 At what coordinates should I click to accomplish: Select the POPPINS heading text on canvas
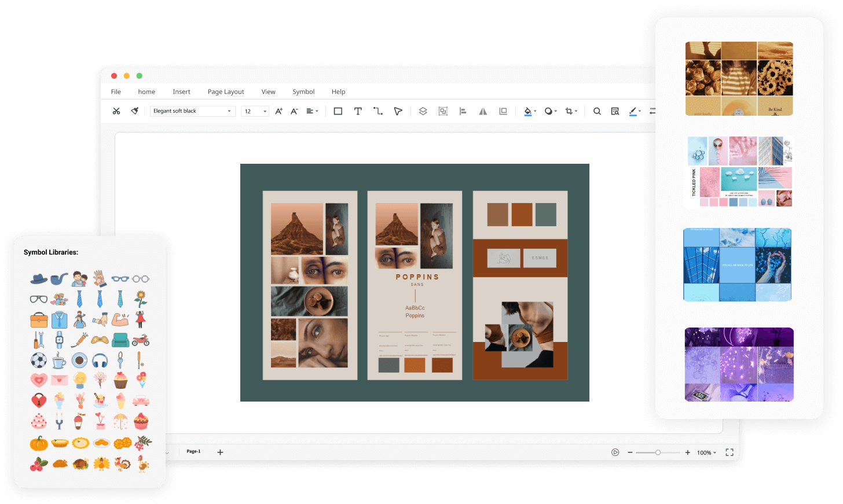pos(417,277)
